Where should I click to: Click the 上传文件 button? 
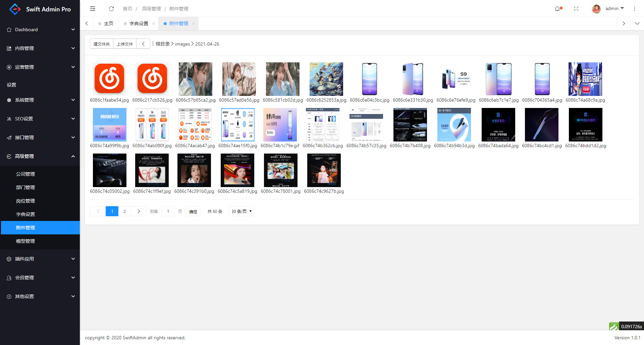pyautogui.click(x=125, y=44)
